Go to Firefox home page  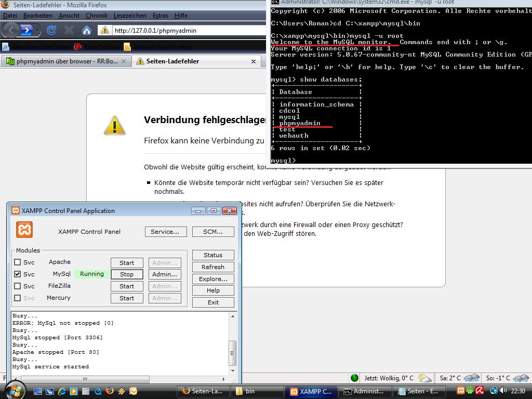pos(87,31)
